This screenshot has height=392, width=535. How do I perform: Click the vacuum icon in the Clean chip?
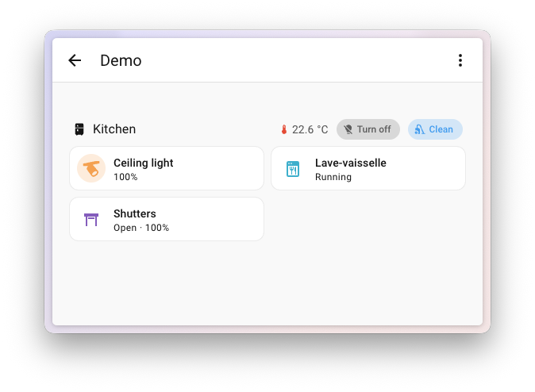420,129
